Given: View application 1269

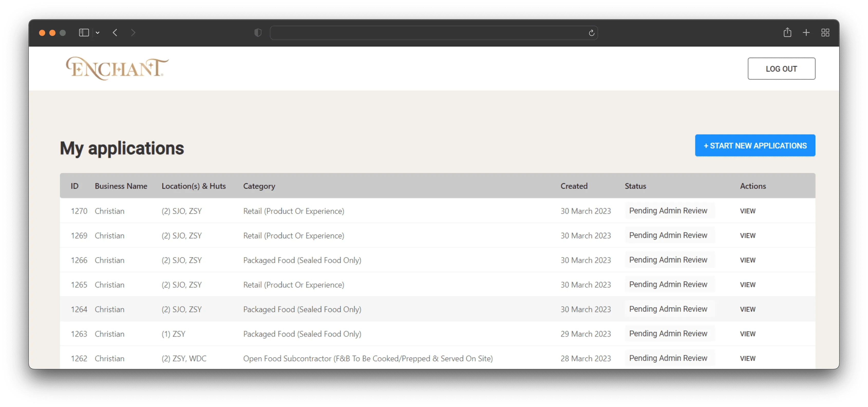Looking at the screenshot, I should click(x=747, y=236).
